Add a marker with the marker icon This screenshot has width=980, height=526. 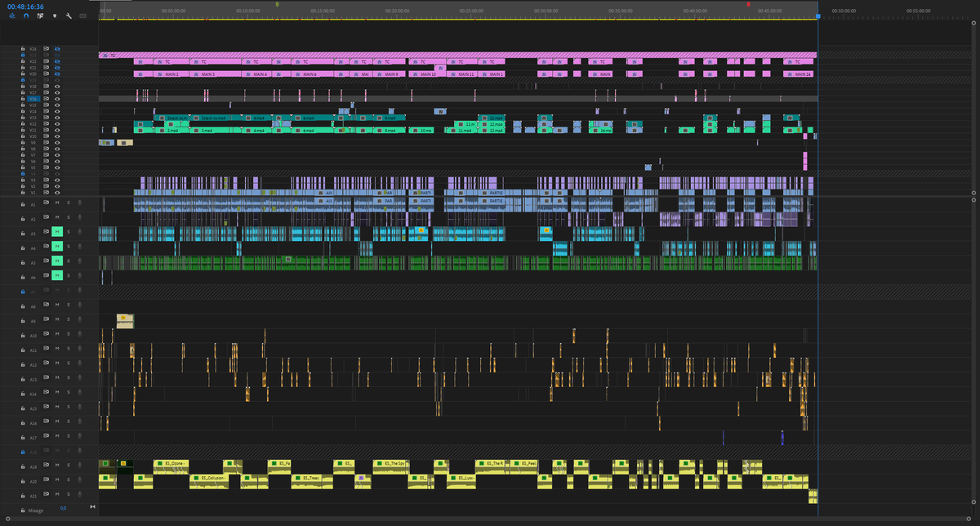pyautogui.click(x=55, y=15)
